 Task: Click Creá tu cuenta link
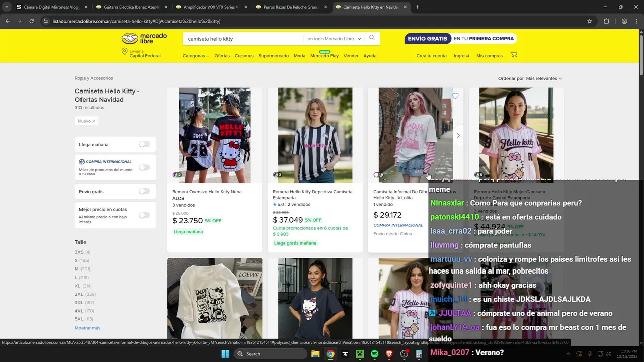tap(431, 56)
